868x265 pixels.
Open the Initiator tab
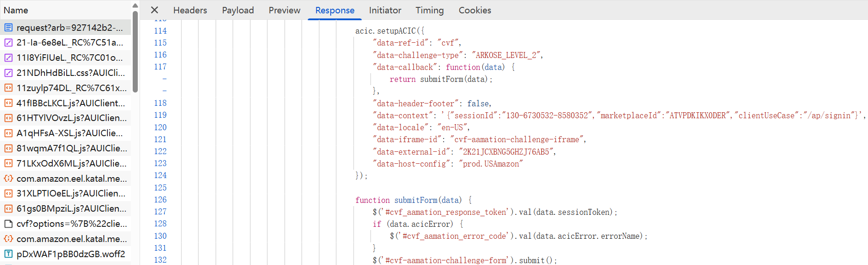point(385,10)
